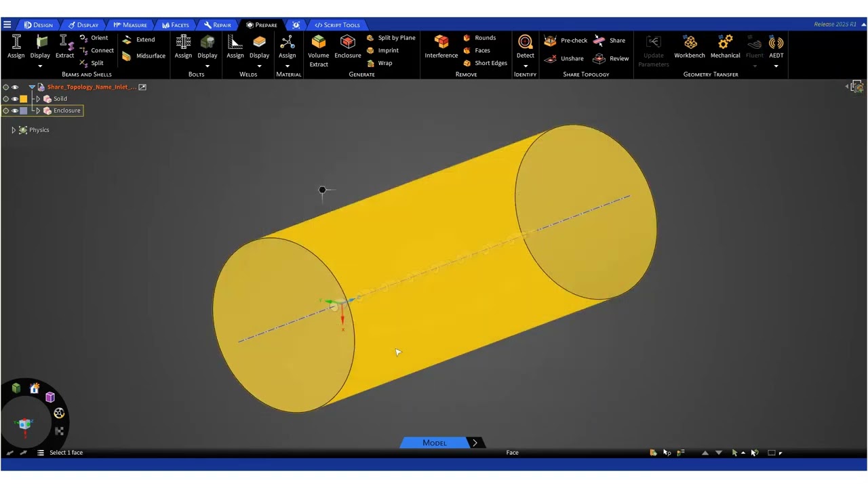
Task: Select the Split by Plane tool
Action: 391,38
